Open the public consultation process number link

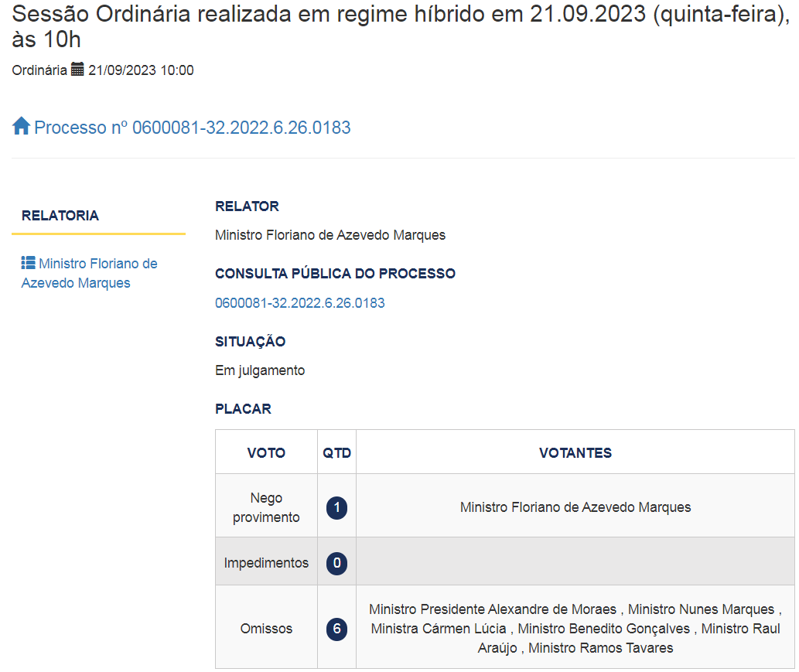299,303
